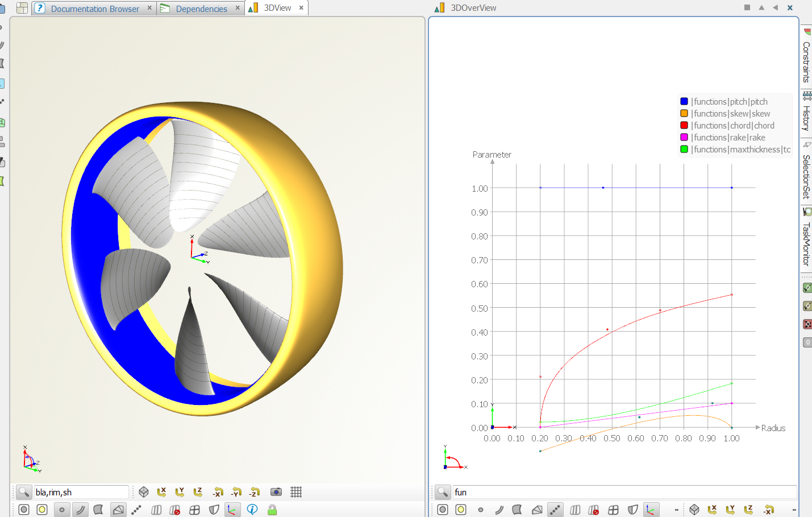Toggle yellow circle filter in 3DOverView toolbar

(x=461, y=510)
